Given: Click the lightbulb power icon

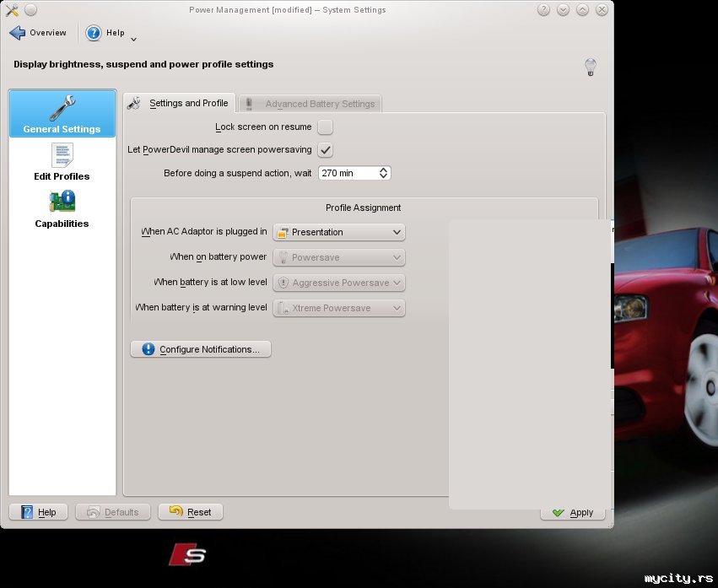Looking at the screenshot, I should click(591, 67).
